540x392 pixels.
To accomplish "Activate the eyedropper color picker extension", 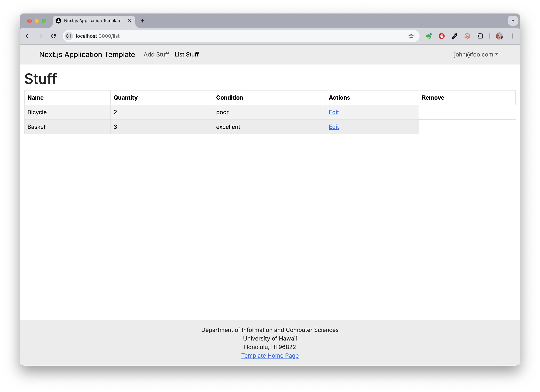I will coord(455,36).
